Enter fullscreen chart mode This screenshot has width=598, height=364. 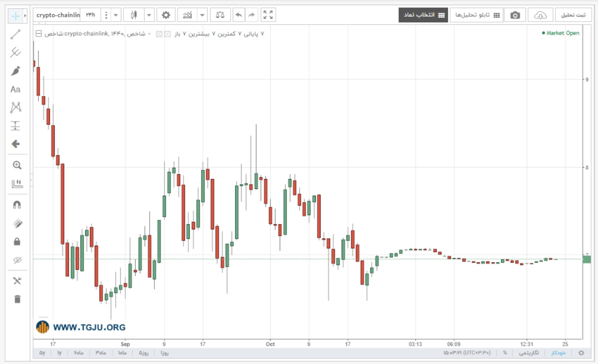click(268, 15)
